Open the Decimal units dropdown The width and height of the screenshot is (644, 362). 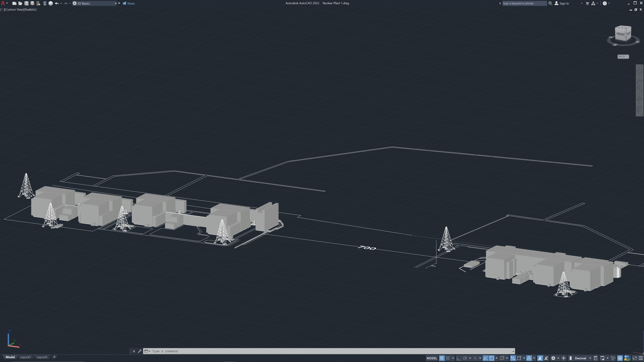(582, 358)
